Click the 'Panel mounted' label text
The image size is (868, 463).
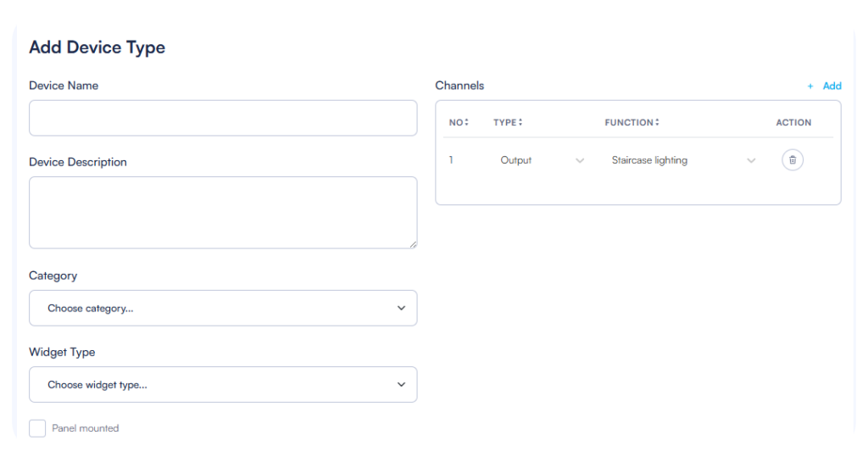(x=86, y=428)
